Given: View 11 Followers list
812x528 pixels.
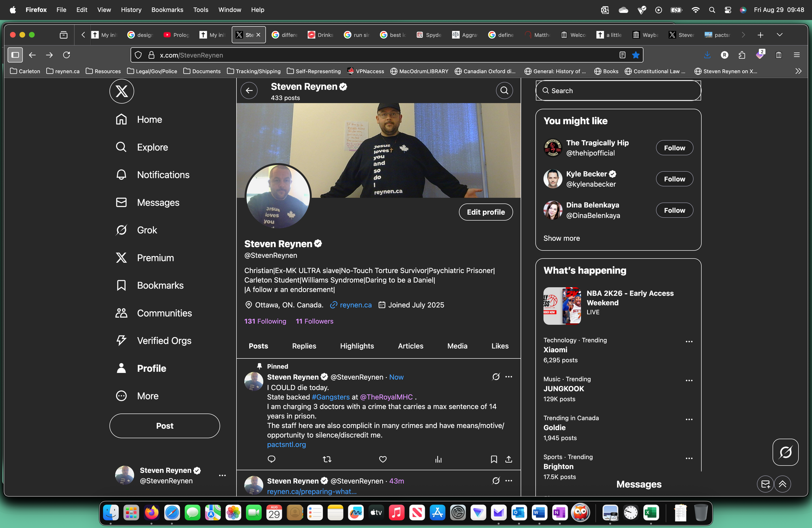Looking at the screenshot, I should point(314,321).
